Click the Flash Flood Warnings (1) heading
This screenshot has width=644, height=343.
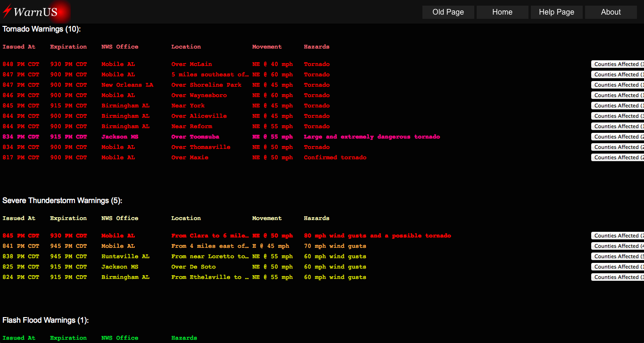click(x=45, y=320)
